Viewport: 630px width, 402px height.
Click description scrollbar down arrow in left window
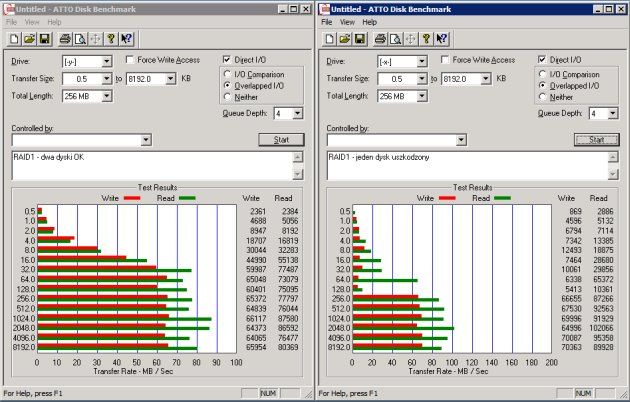298,174
